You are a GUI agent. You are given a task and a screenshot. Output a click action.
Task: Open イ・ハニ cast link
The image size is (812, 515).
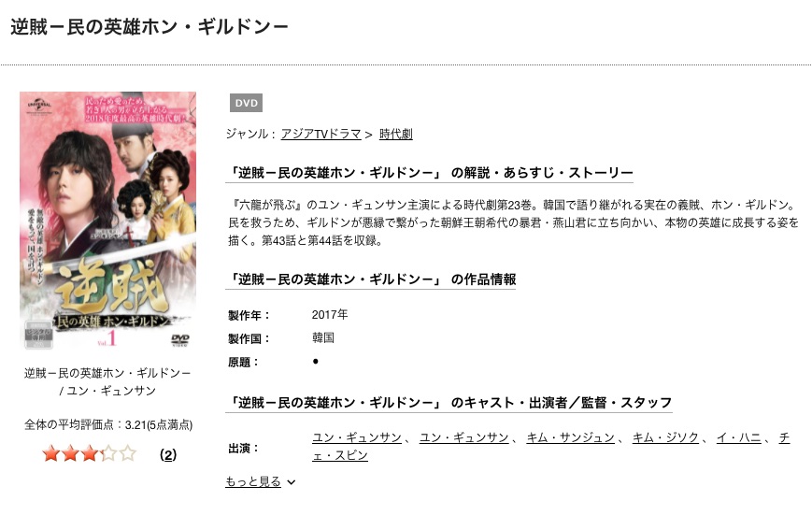point(739,437)
